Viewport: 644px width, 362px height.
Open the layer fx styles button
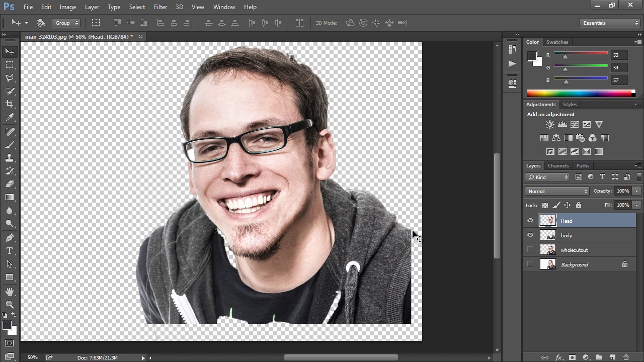pyautogui.click(x=558, y=357)
